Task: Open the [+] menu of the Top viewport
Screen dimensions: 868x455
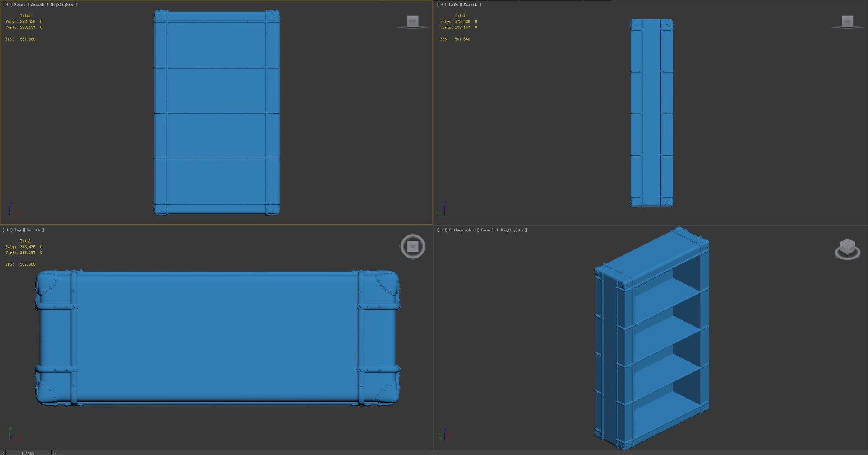Action: 7,230
